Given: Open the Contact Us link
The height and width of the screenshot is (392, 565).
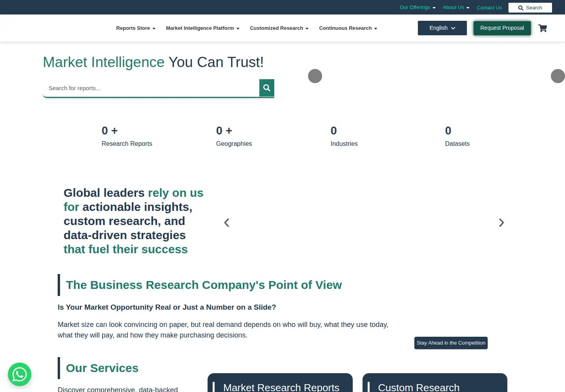Looking at the screenshot, I should coord(489,7).
